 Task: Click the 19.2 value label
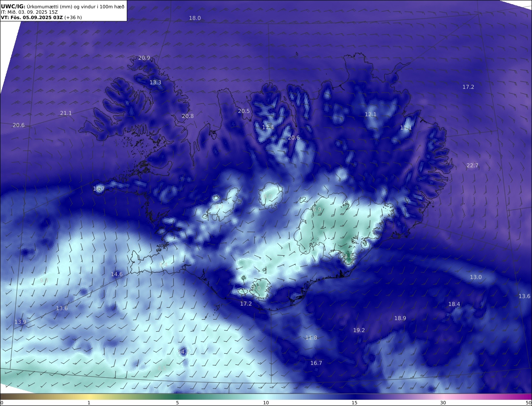pyautogui.click(x=359, y=330)
